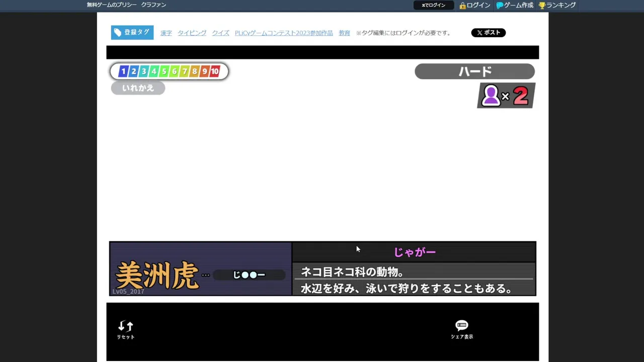The image size is (644, 362).
Task: Select level 4 tile
Action: (x=153, y=71)
